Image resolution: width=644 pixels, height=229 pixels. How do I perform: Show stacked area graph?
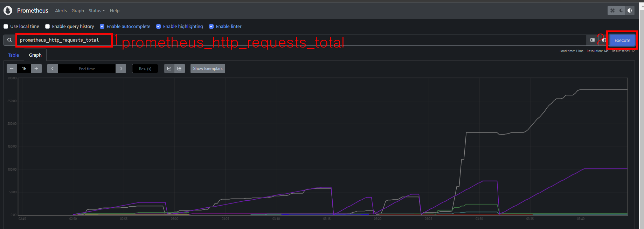pos(180,69)
